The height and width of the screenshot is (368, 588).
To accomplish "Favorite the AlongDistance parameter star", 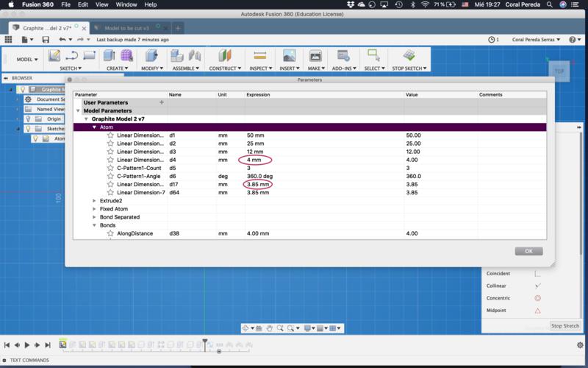I will (110, 233).
